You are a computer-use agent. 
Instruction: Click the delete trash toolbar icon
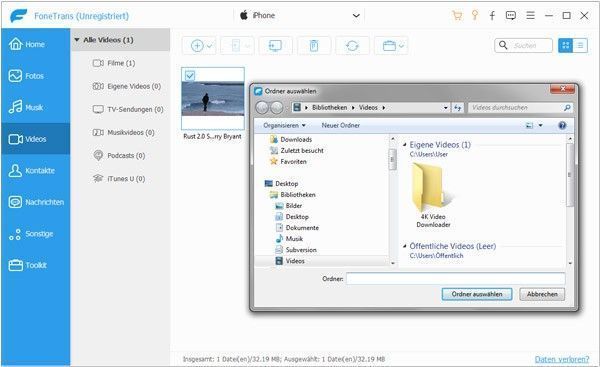314,46
